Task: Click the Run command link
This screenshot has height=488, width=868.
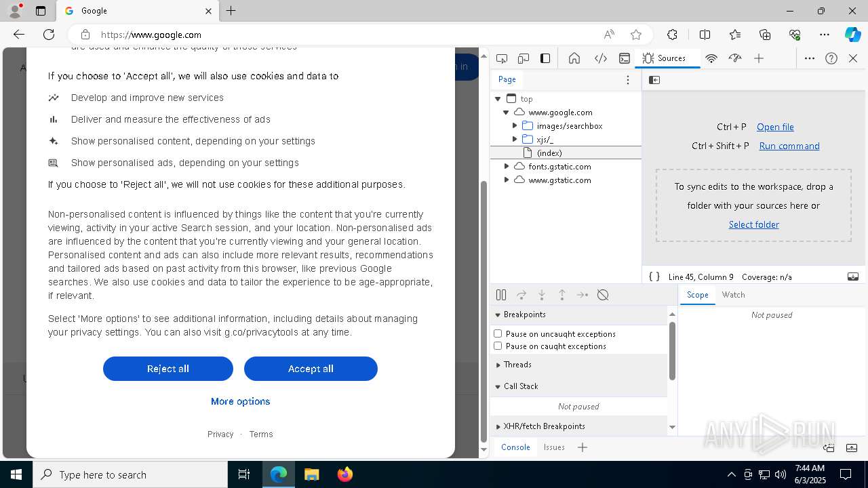Action: tap(789, 146)
